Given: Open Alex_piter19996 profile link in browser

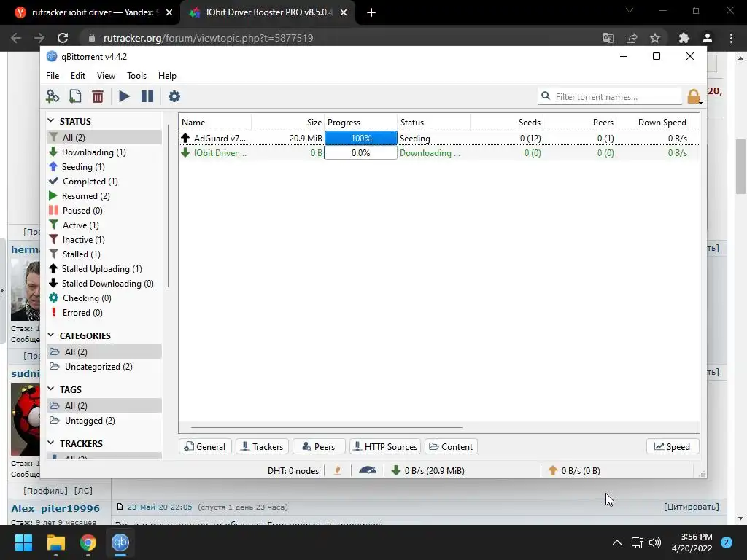Looking at the screenshot, I should [x=55, y=508].
